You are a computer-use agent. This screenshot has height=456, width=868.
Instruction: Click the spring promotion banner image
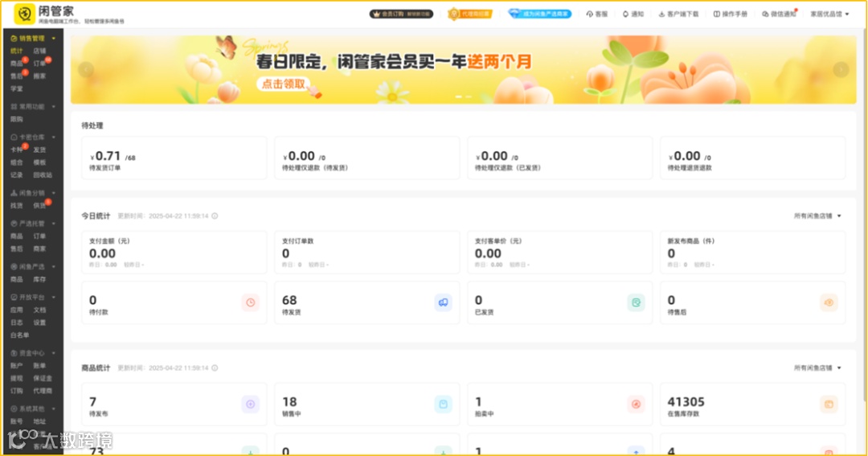click(464, 69)
